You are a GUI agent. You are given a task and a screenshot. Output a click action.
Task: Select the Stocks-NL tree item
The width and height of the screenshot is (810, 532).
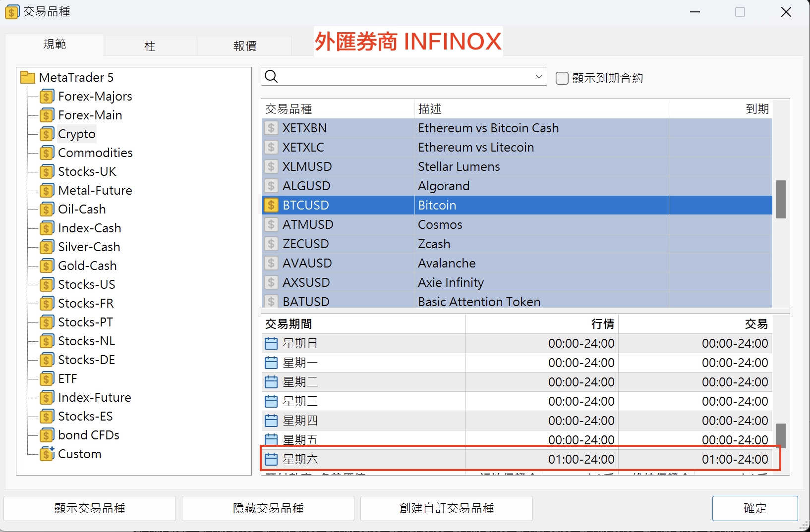click(x=86, y=341)
